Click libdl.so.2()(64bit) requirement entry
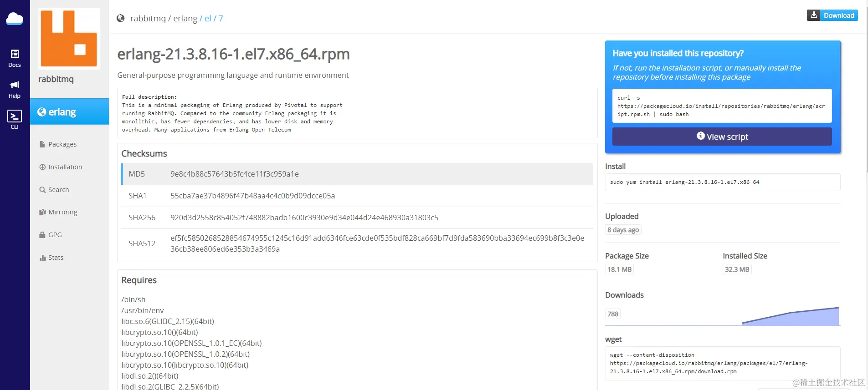The width and height of the screenshot is (868, 390). click(x=150, y=376)
